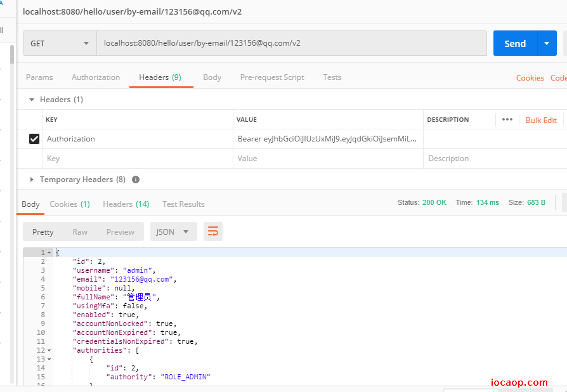This screenshot has height=392, width=567.
Task: Go to the Tests tab
Action: coord(332,77)
